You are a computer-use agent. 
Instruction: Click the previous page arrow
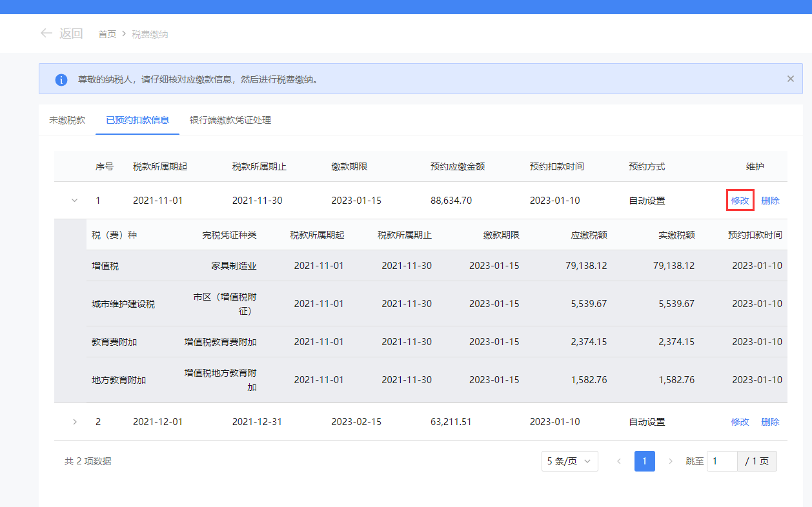point(619,461)
